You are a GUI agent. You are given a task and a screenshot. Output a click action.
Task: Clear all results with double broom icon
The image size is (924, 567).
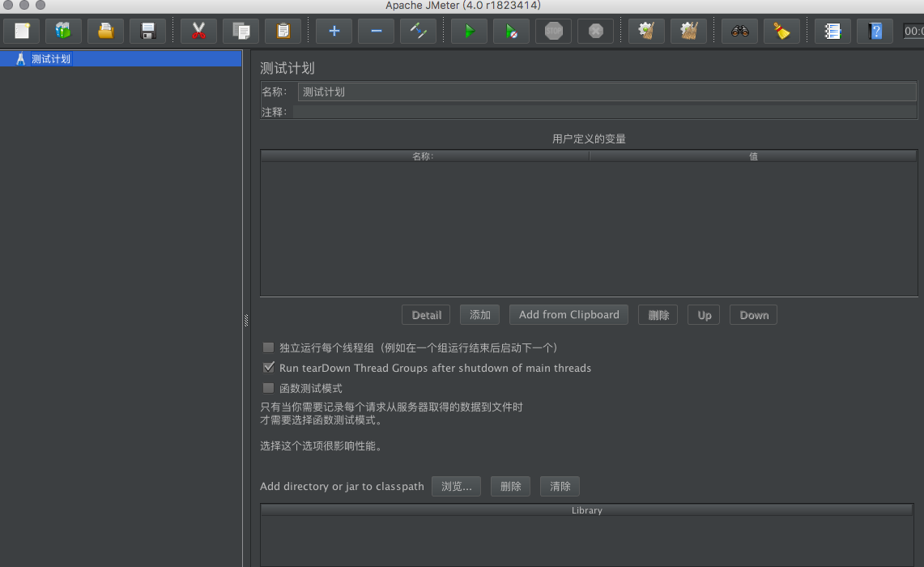click(x=689, y=31)
